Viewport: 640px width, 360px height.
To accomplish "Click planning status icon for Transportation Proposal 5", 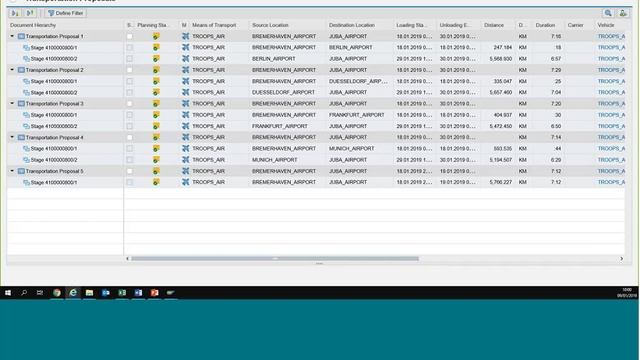I will (x=156, y=171).
